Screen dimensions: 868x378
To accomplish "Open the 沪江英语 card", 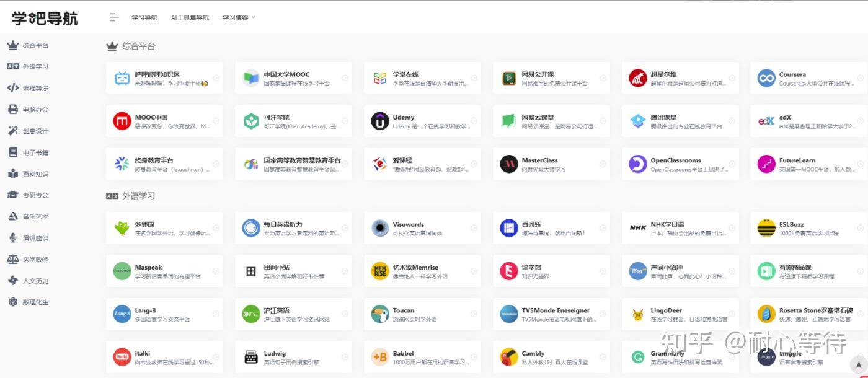I will click(294, 314).
